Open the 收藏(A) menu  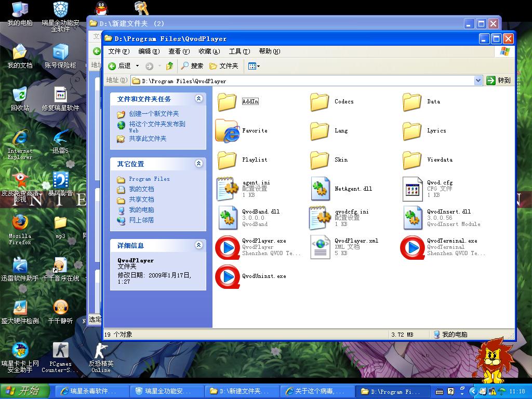(209, 51)
